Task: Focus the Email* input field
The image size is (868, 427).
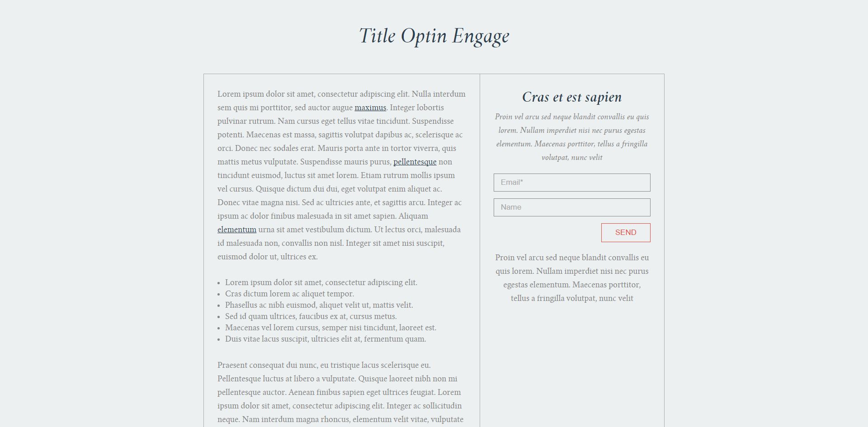Action: pyautogui.click(x=572, y=183)
